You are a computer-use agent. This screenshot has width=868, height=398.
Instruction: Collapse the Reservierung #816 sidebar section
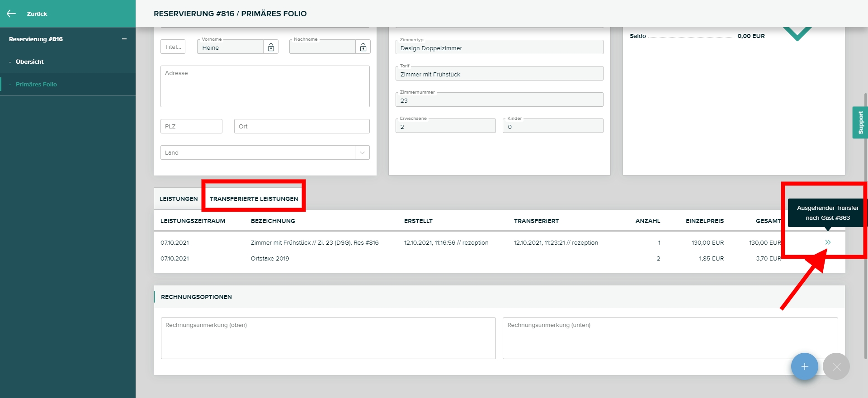(124, 39)
